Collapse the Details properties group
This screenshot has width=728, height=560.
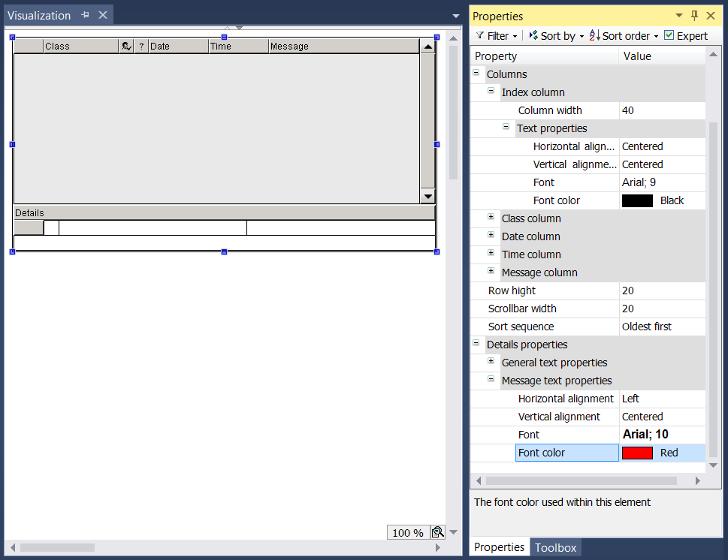coord(476,343)
